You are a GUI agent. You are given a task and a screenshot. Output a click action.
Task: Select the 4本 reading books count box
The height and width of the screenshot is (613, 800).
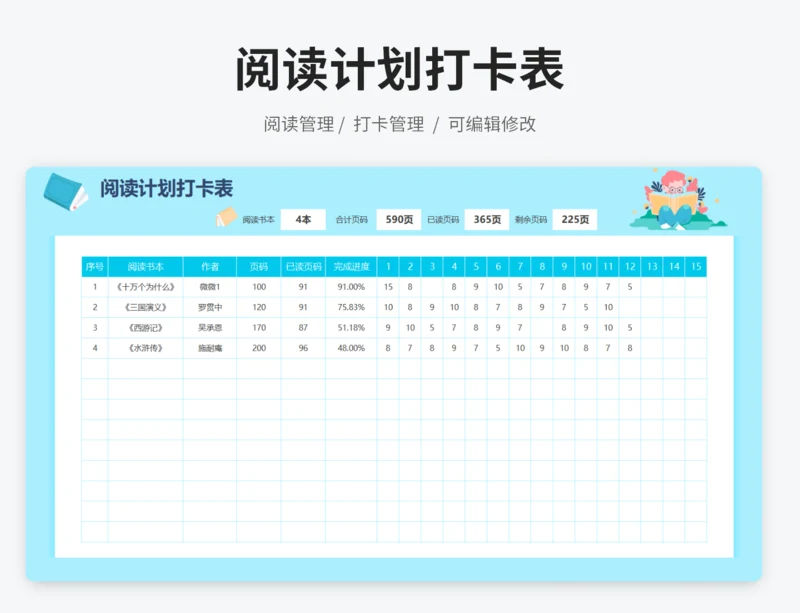pyautogui.click(x=303, y=220)
